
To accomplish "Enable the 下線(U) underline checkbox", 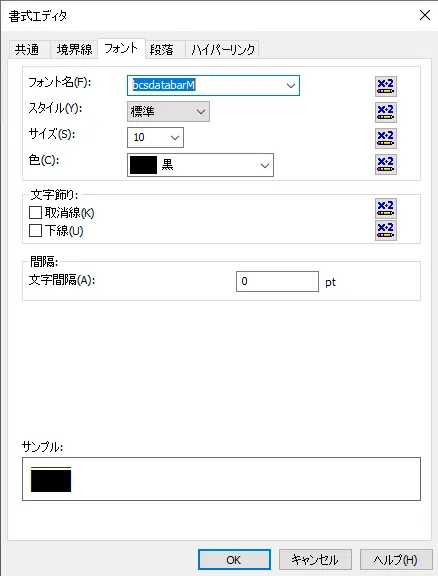I will 35,231.
